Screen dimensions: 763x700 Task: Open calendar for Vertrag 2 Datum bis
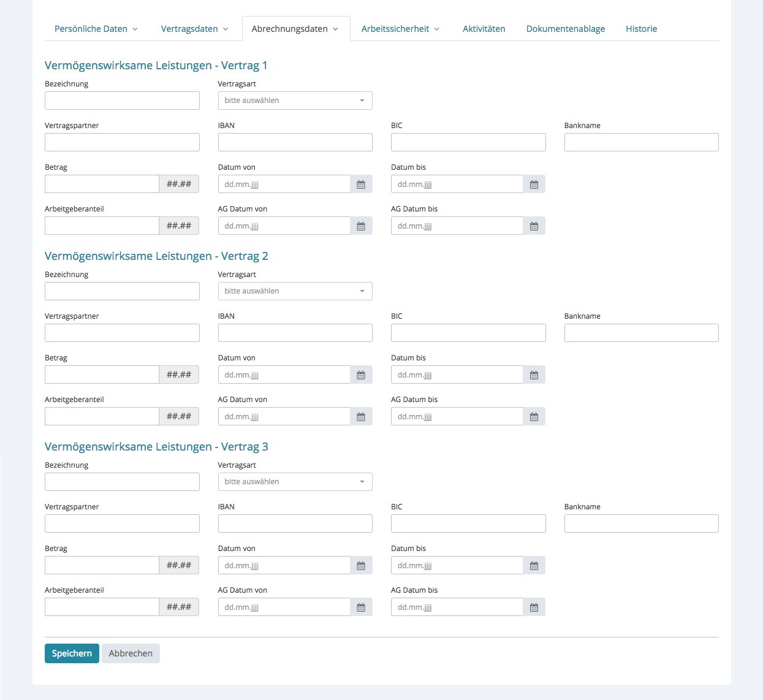(534, 375)
